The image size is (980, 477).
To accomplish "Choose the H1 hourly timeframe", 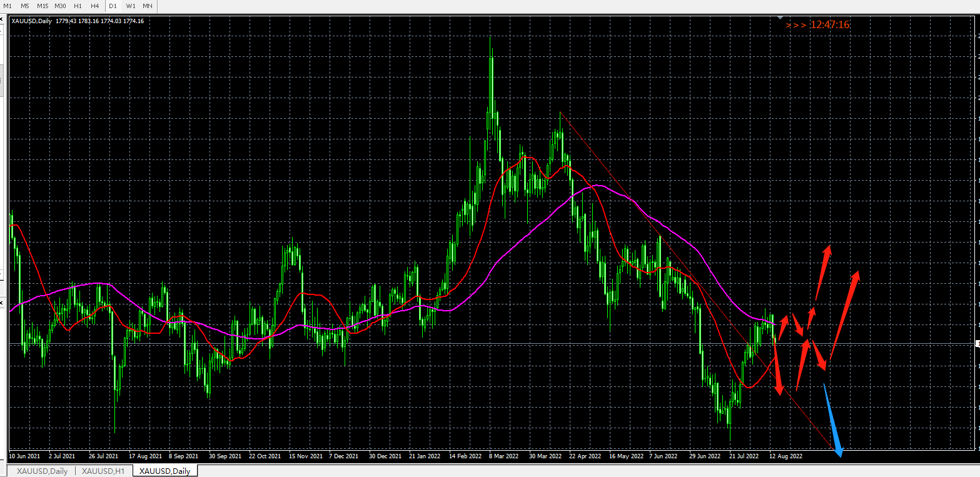I will pyautogui.click(x=78, y=6).
